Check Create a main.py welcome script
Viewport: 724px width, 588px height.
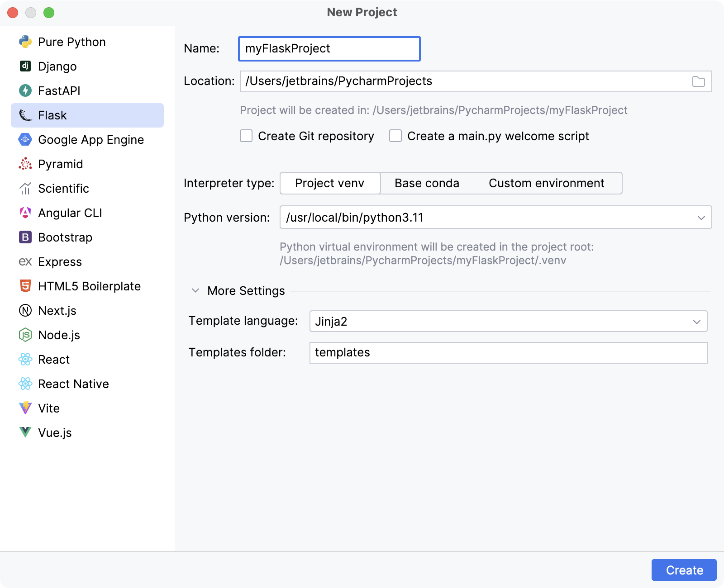pos(395,136)
